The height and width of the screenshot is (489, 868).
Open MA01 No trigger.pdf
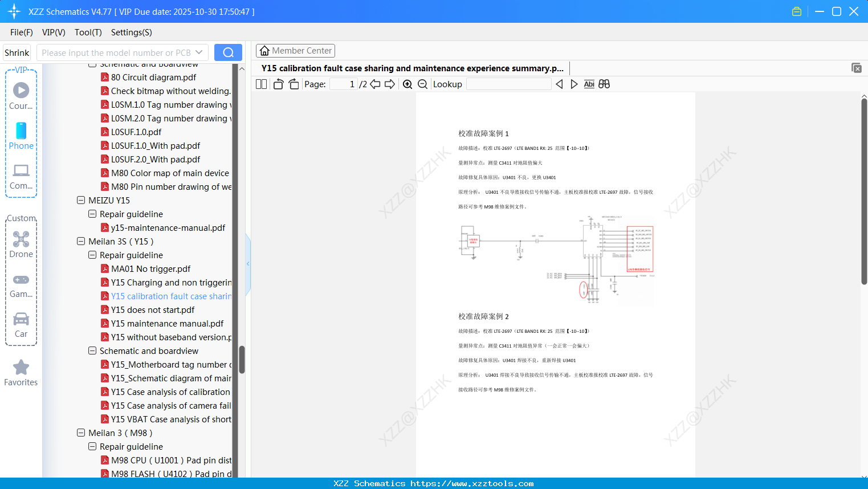click(151, 268)
